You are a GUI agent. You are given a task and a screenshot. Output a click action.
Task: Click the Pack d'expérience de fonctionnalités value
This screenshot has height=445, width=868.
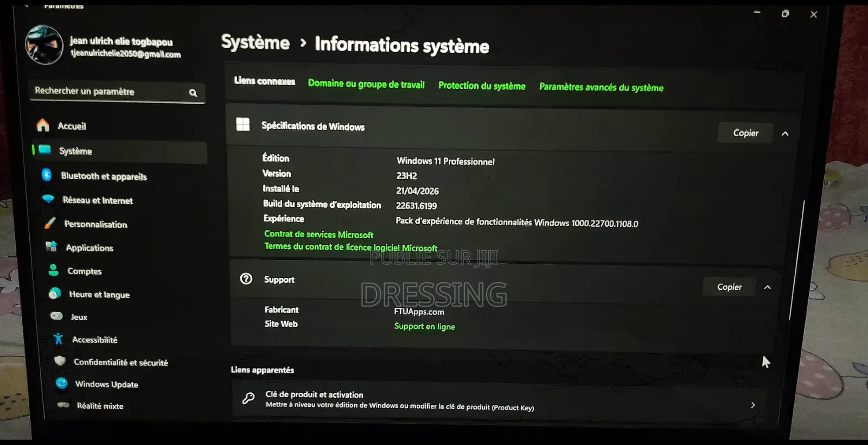(517, 222)
